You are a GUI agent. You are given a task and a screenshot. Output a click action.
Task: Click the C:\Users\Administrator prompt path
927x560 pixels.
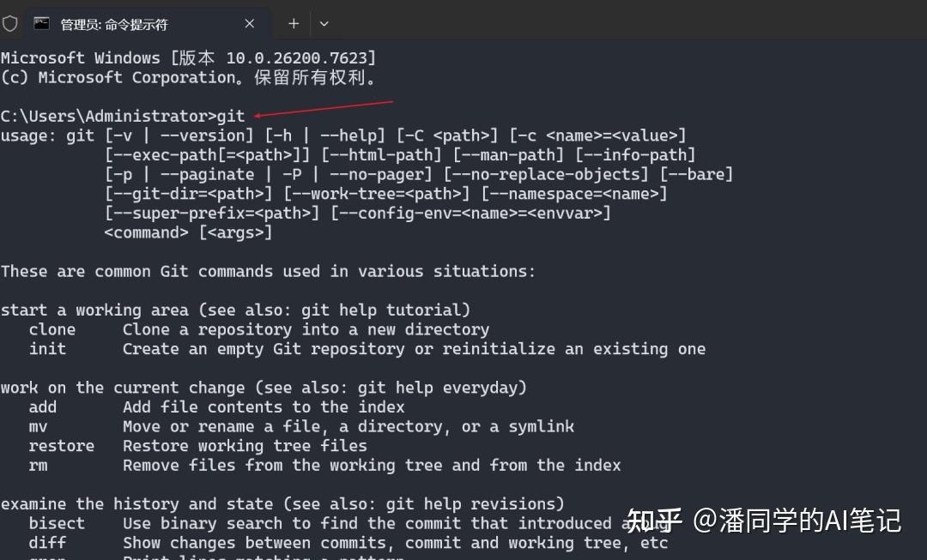point(105,116)
